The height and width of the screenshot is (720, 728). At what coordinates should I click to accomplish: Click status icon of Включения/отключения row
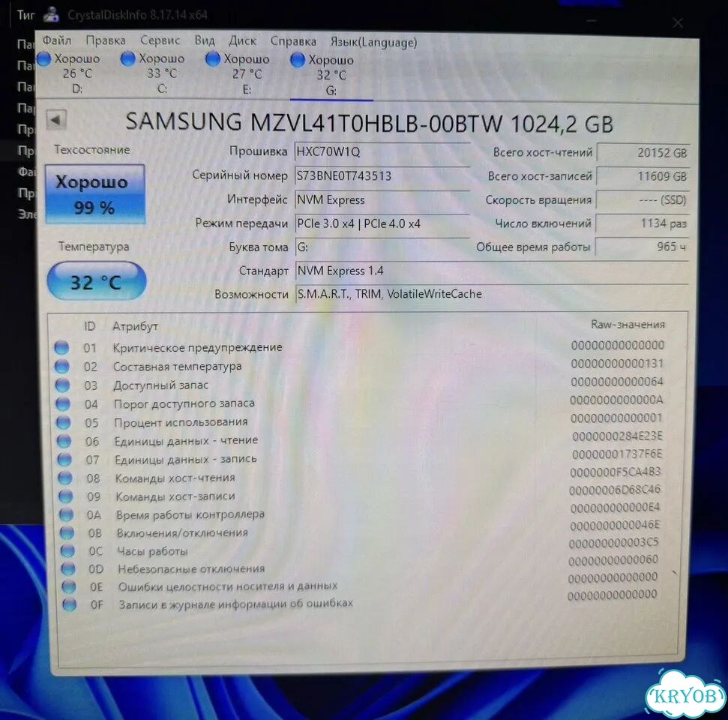pyautogui.click(x=67, y=532)
